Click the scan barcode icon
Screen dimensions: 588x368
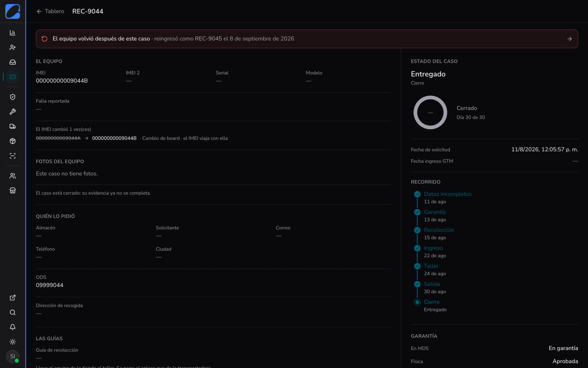(x=12, y=156)
